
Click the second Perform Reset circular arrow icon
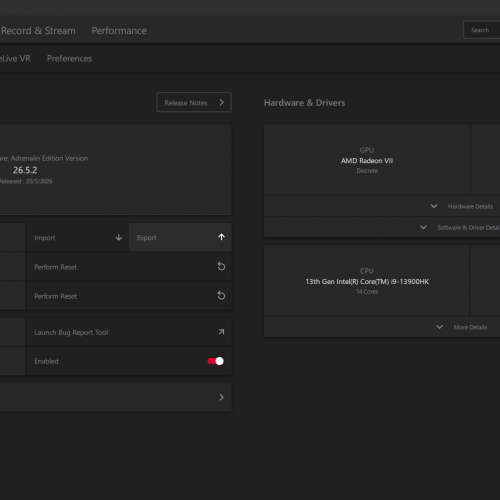pos(221,295)
